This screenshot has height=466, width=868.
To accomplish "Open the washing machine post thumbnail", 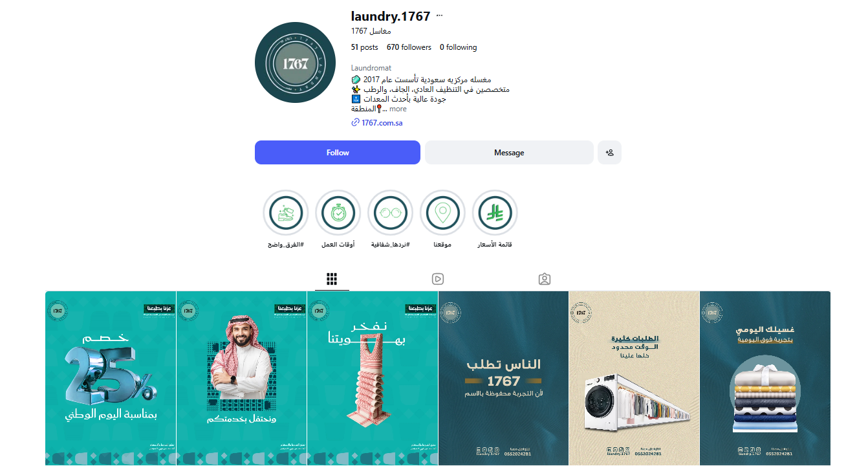I will click(x=634, y=378).
